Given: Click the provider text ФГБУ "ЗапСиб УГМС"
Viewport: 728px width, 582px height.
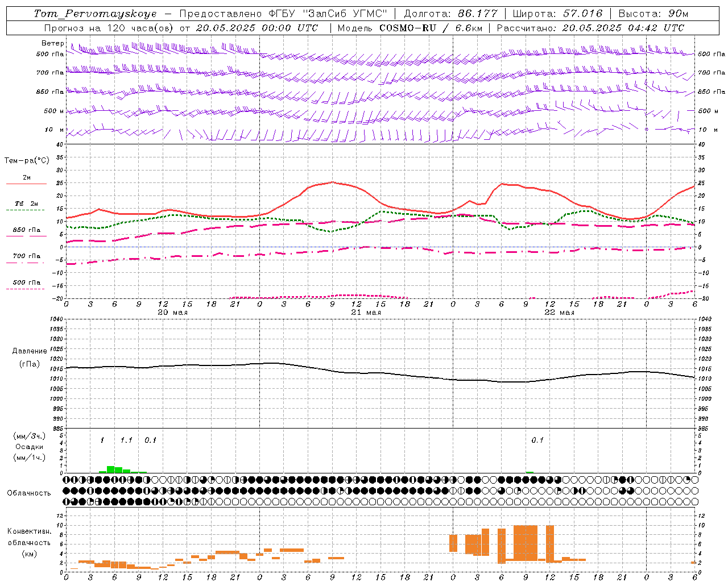Looking at the screenshot, I should pyautogui.click(x=328, y=14).
